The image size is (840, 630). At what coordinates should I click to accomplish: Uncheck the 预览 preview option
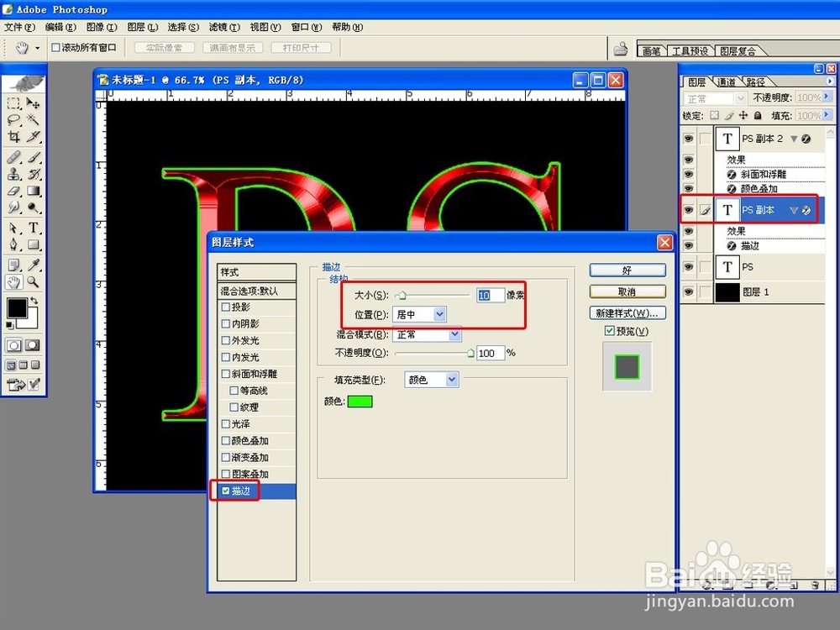click(611, 330)
